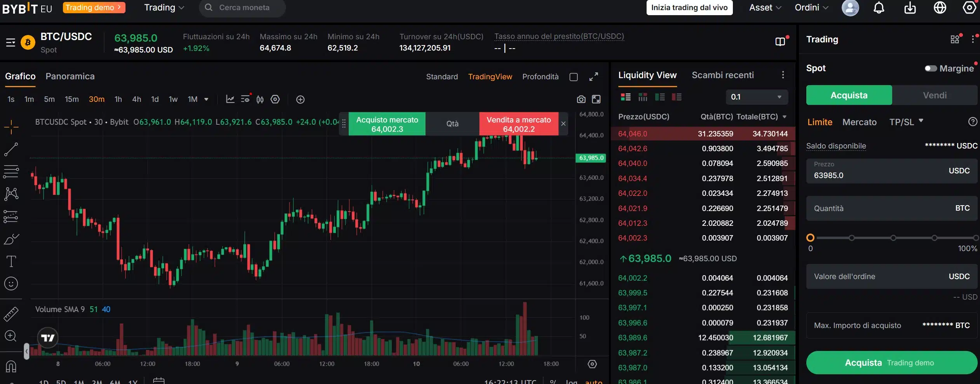Select the Fibonacci retracement tool
The image size is (980, 384).
click(11, 171)
